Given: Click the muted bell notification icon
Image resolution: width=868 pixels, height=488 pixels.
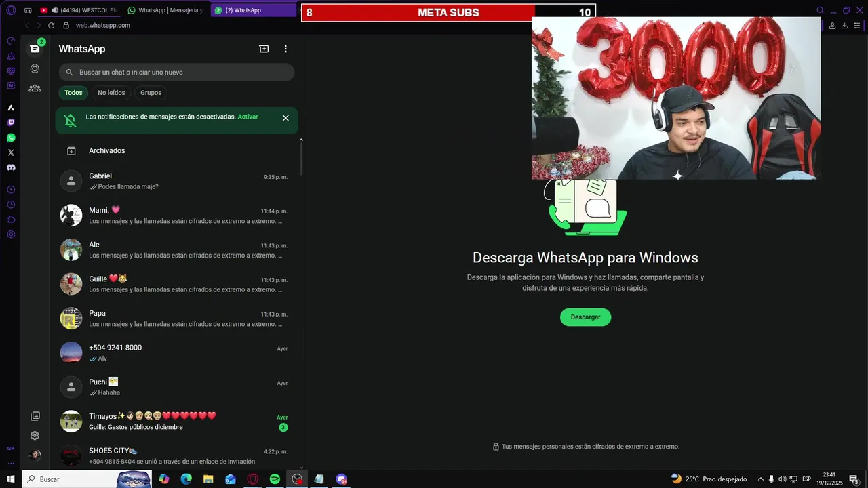Looking at the screenshot, I should pos(70,121).
